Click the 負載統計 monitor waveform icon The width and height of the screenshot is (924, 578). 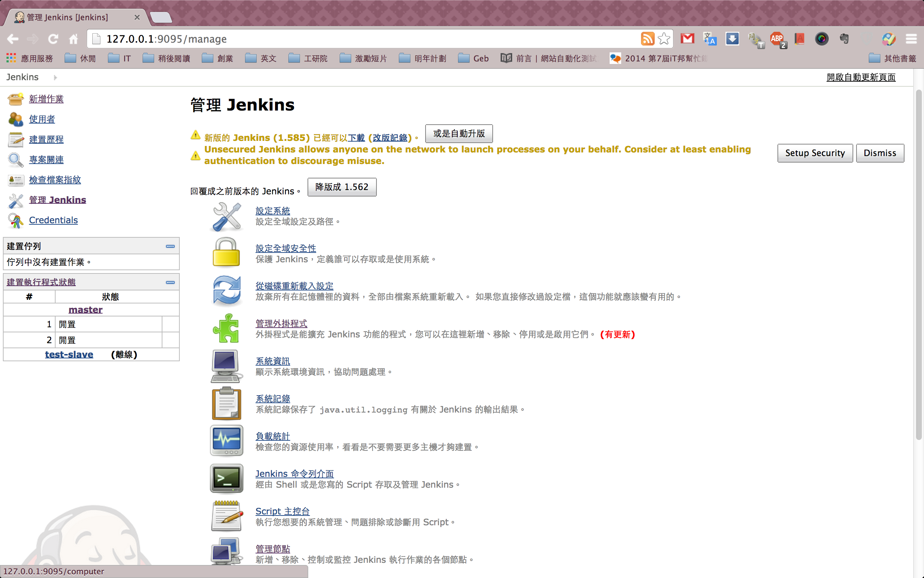(226, 441)
